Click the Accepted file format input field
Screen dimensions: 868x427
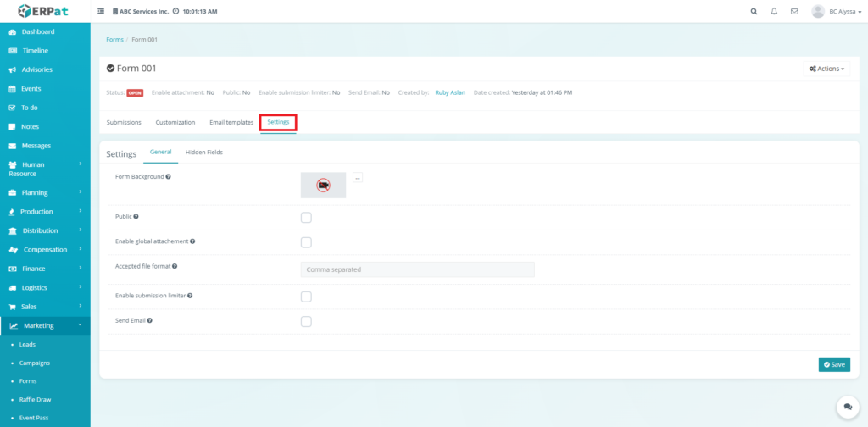[417, 269]
